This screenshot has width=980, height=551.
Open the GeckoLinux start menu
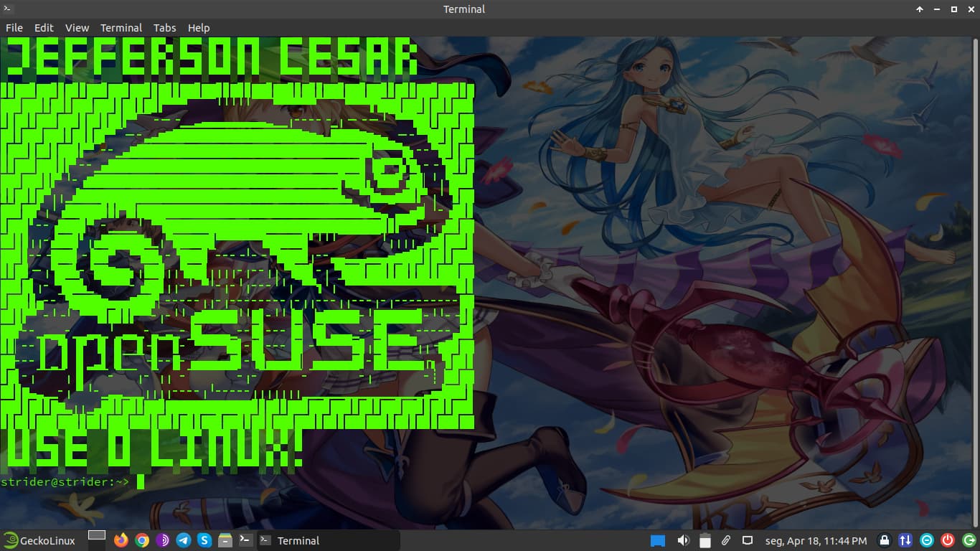(39, 540)
